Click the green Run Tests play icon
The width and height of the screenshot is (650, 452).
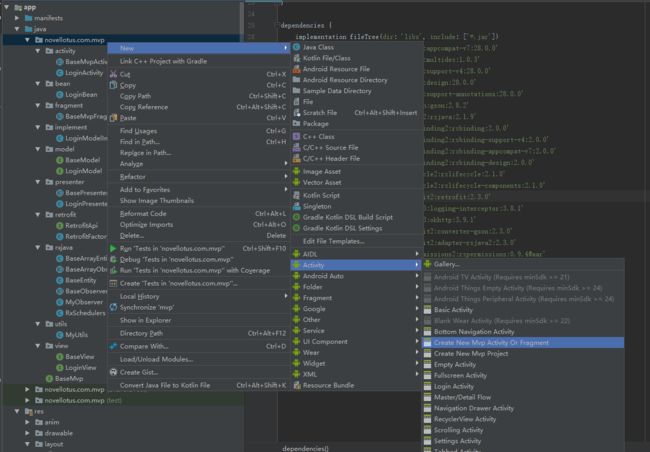[113, 248]
